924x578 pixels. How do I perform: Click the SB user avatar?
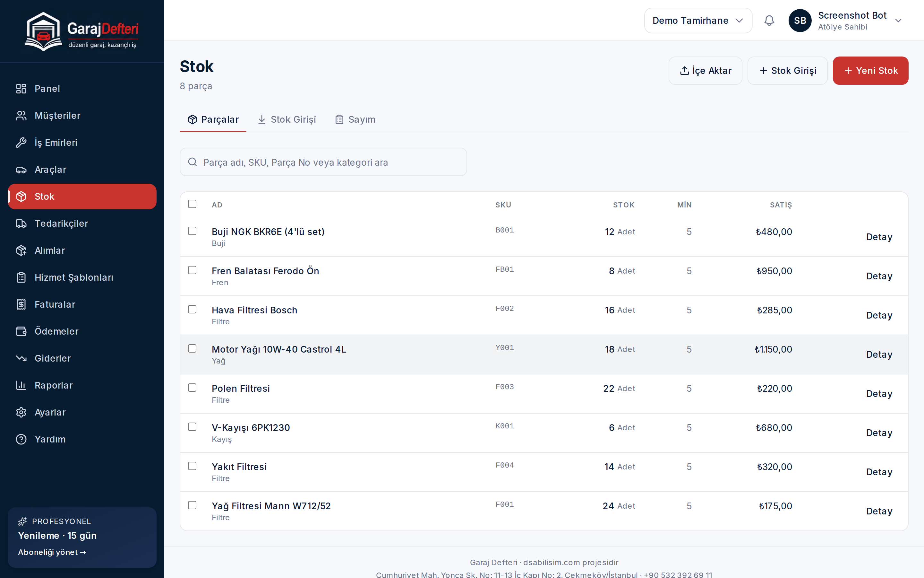(x=800, y=21)
